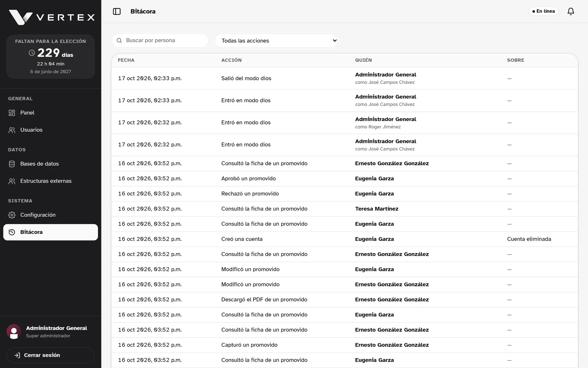This screenshot has width=588, height=368.
Task: Click the ACCIÓN column header
Action: coord(232,60)
